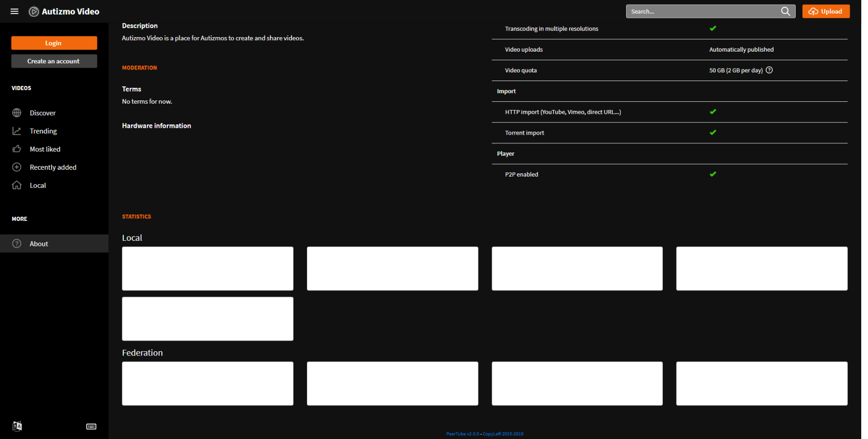
Task: Click the Trending chart icon
Action: 17,131
